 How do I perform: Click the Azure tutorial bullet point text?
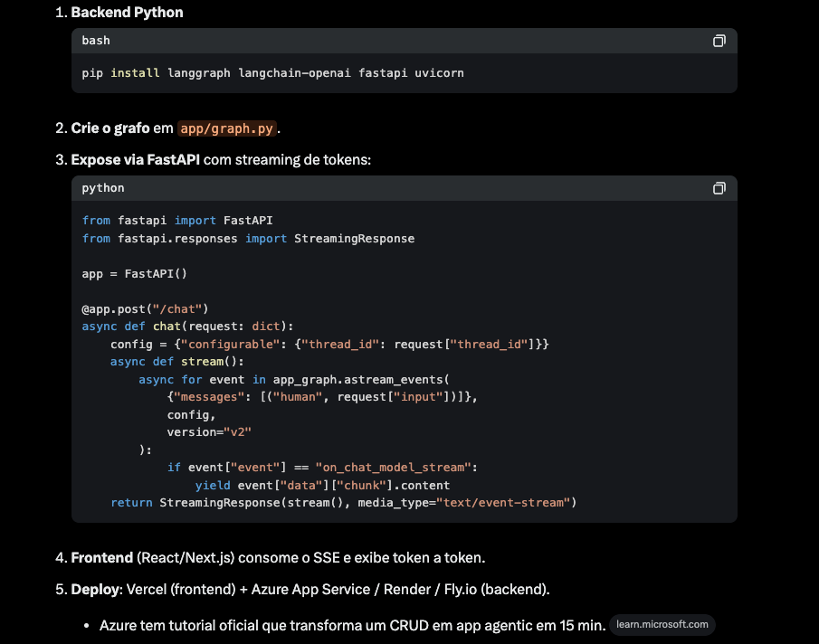pyautogui.click(x=351, y=625)
